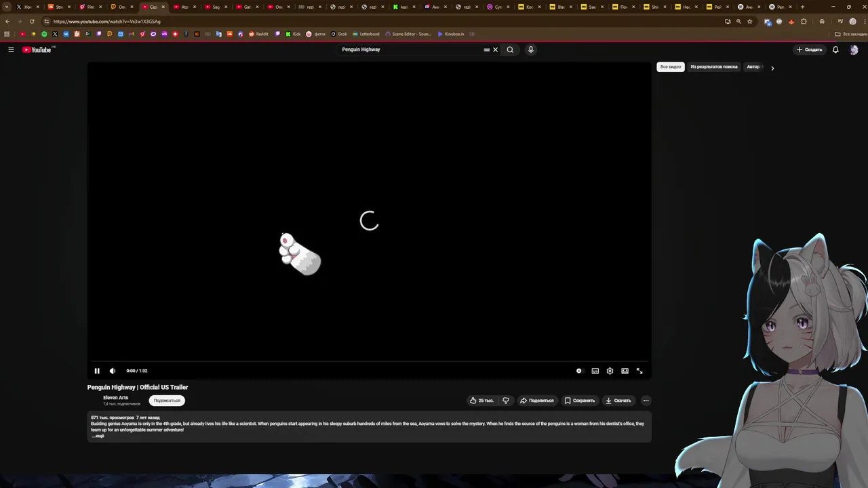
Task: Open the Все закладки bookmarks folder
Action: tap(851, 34)
